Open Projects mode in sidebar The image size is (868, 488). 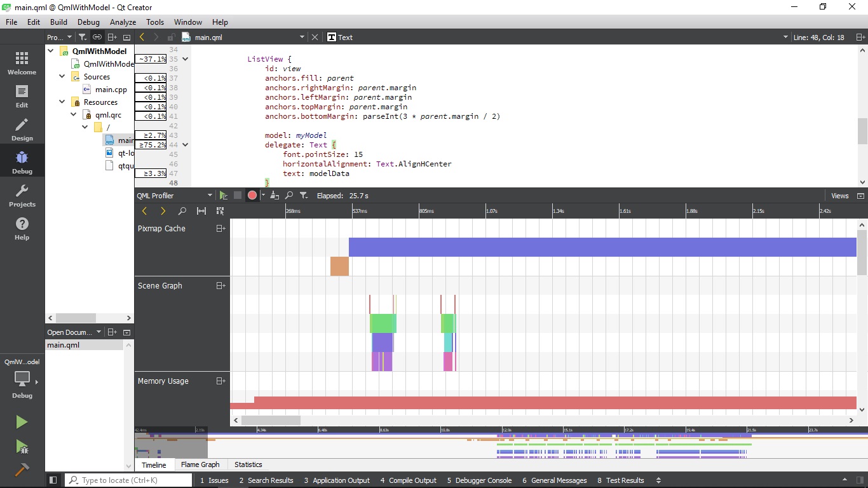pyautogui.click(x=22, y=196)
